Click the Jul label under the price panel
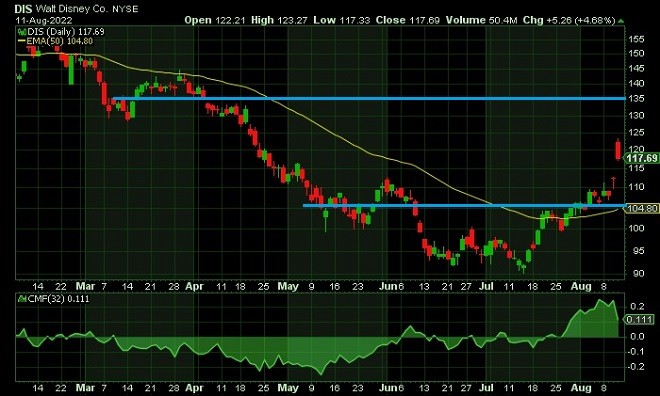The image size is (660, 396). (486, 287)
